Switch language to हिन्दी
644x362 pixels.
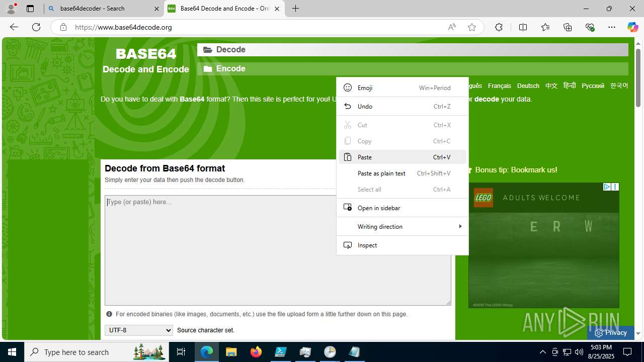click(570, 86)
